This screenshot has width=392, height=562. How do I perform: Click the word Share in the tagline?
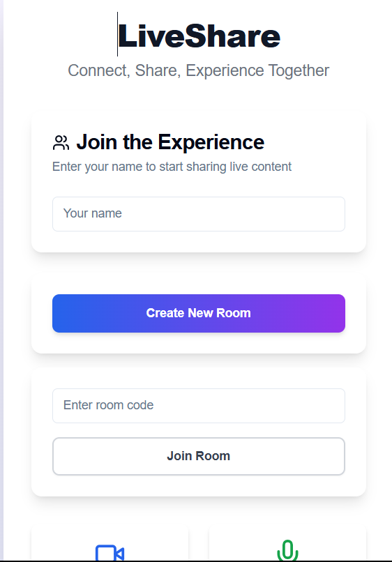pyautogui.click(x=156, y=70)
